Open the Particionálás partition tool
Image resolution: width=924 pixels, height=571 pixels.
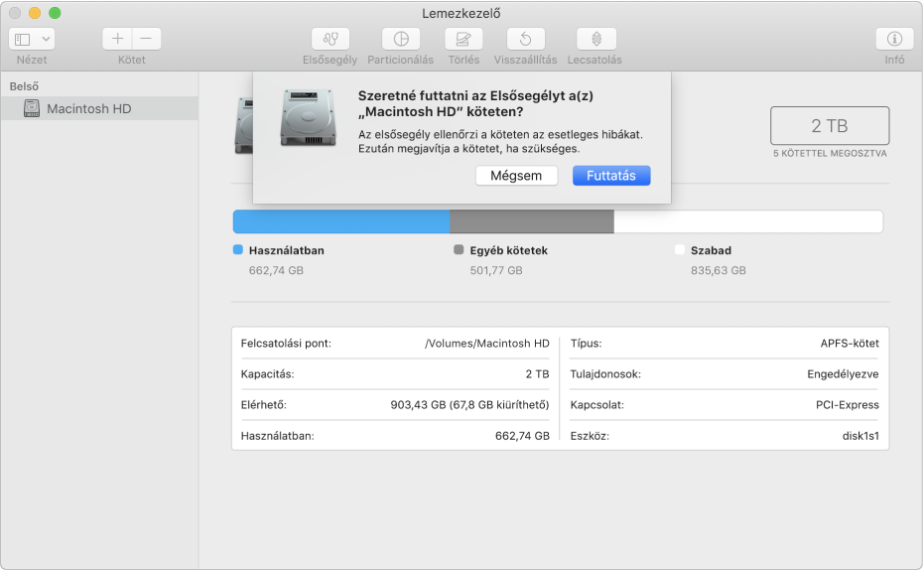pos(401,39)
